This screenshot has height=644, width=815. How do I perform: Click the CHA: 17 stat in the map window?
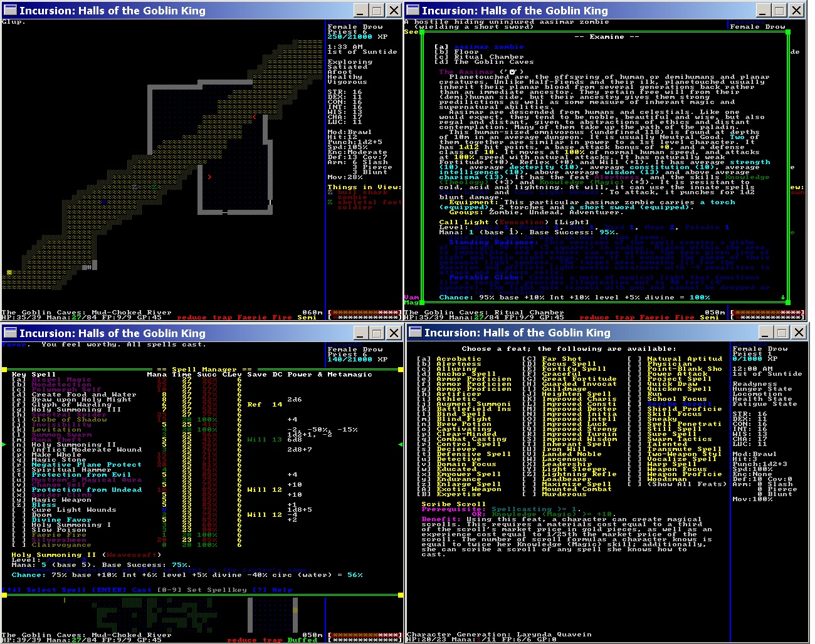(345, 117)
